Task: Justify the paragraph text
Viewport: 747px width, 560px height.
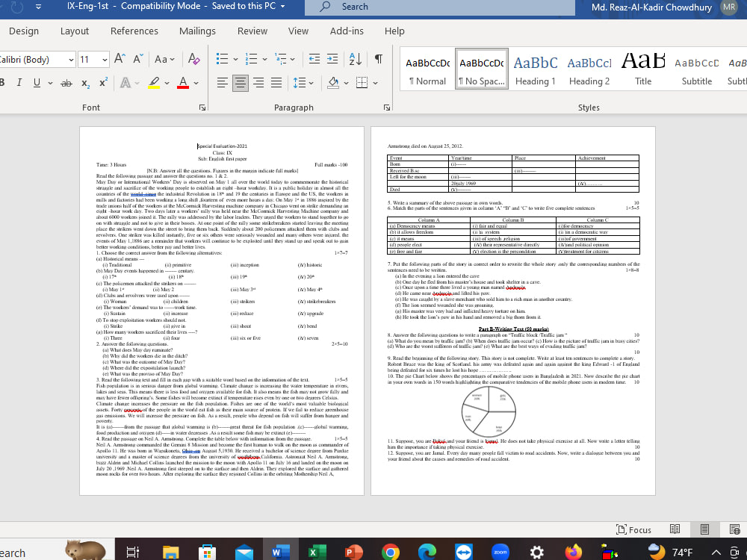Action: click(276, 83)
